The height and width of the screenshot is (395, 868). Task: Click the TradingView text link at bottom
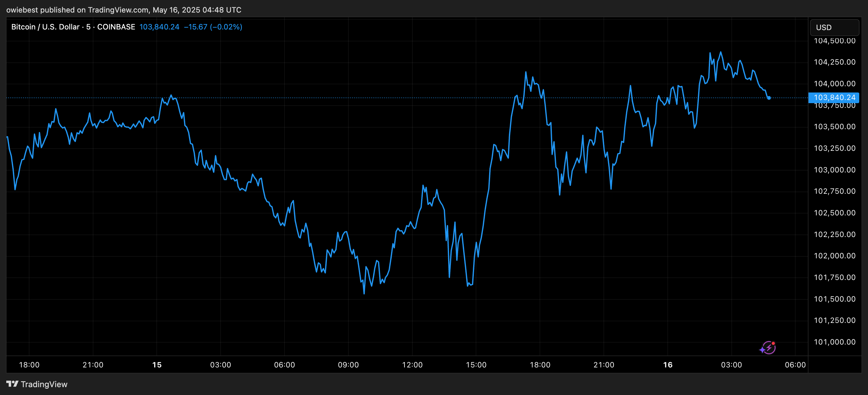coord(44,384)
